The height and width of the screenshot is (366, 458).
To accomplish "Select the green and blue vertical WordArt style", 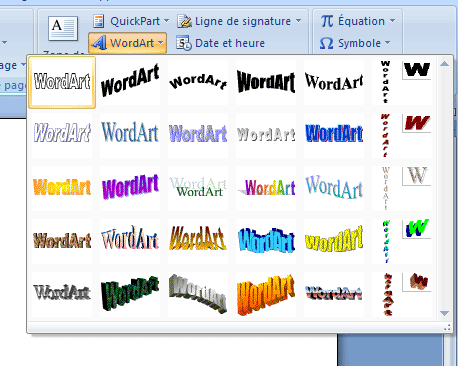I will point(402,241).
